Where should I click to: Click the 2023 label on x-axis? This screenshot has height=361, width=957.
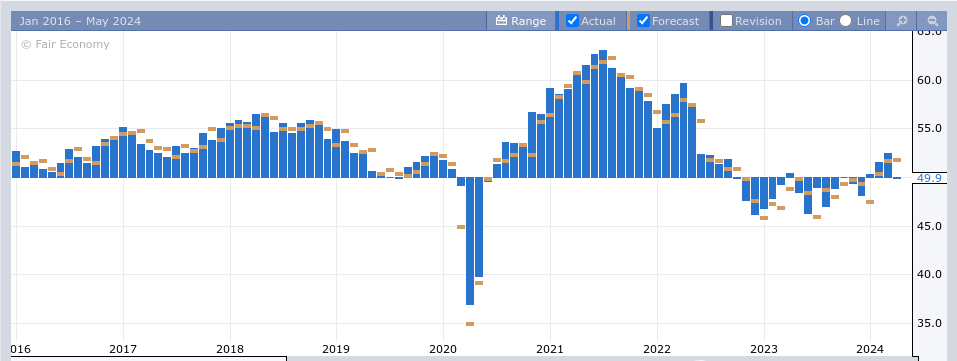tap(764, 349)
